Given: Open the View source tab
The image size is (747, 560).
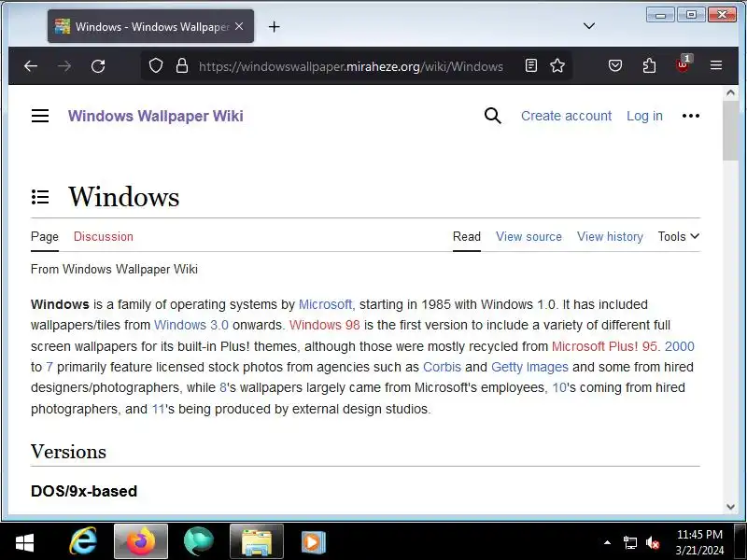Looking at the screenshot, I should tap(529, 237).
